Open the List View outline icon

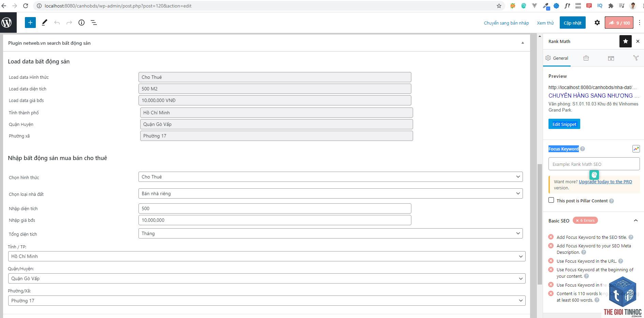click(x=94, y=23)
